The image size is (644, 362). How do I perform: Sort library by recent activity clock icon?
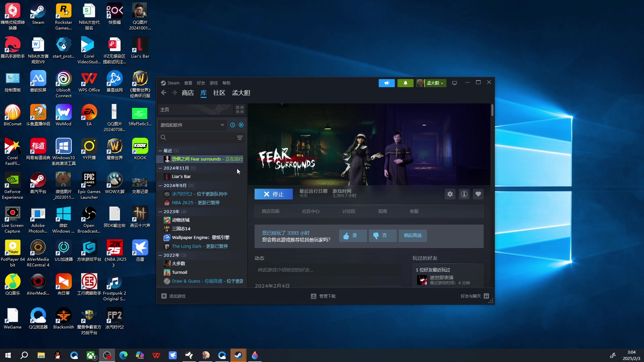tap(232, 125)
